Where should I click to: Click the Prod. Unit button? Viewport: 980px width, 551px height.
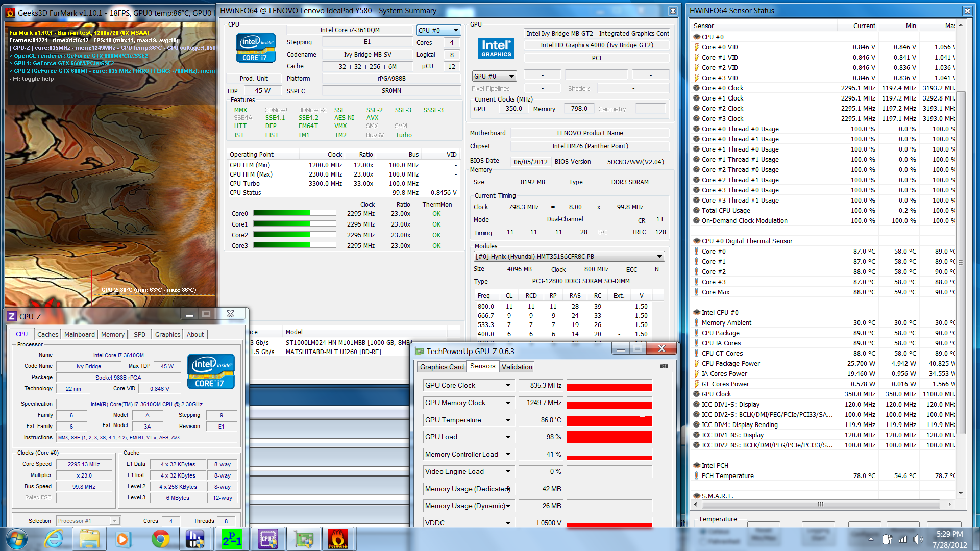254,79
